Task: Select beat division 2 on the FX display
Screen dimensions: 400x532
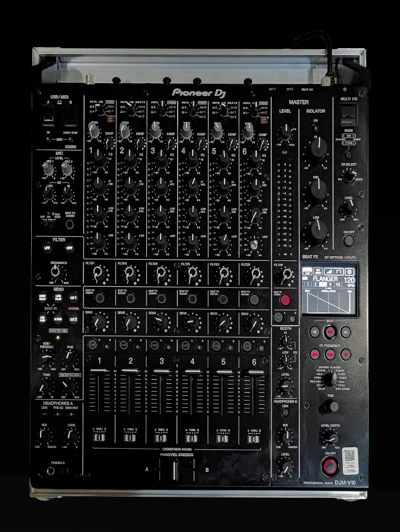Action: click(x=315, y=285)
